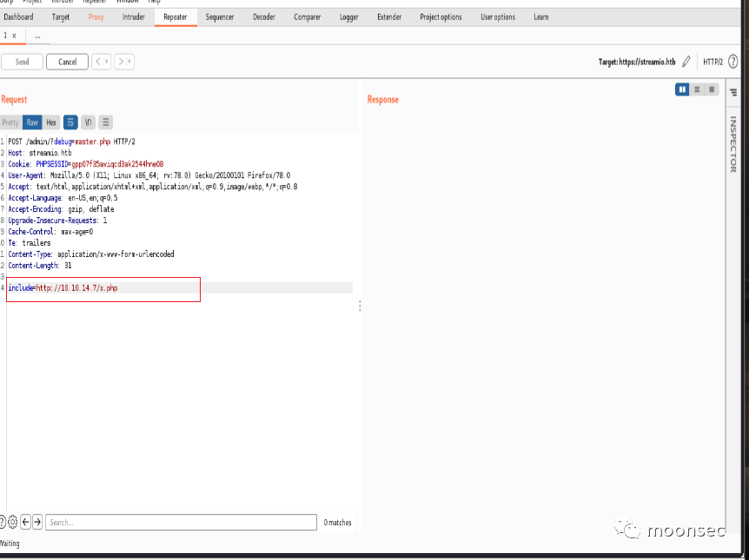The image size is (749, 560).
Task: Select side-by-side layout view
Action: click(x=682, y=89)
